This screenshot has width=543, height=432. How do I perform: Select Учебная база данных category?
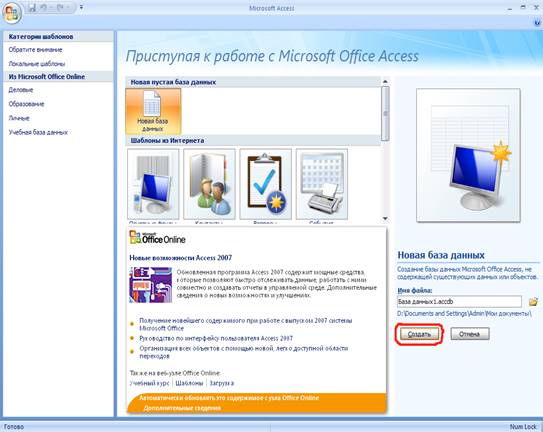point(38,132)
